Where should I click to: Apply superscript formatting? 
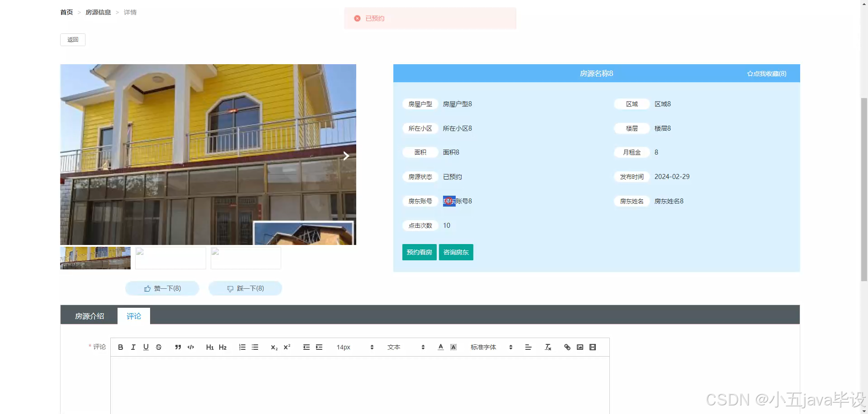tap(287, 347)
